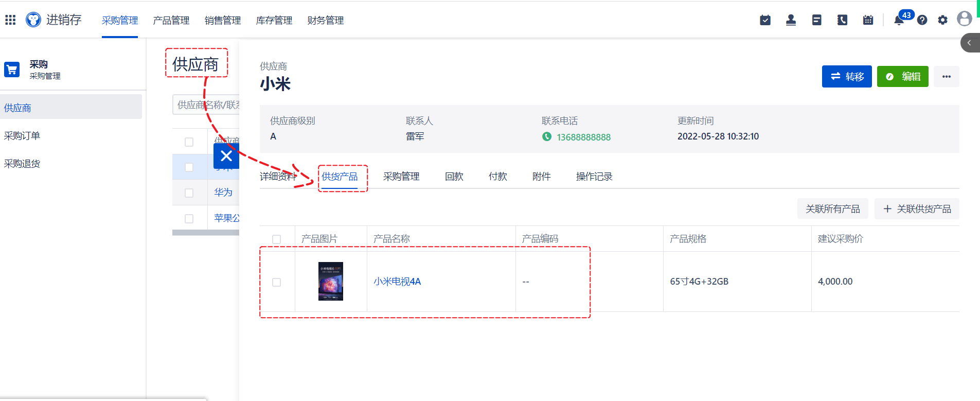Collapse side drawer with gray chevron
Screen dimensions: 980x401
pyautogui.click(x=970, y=43)
